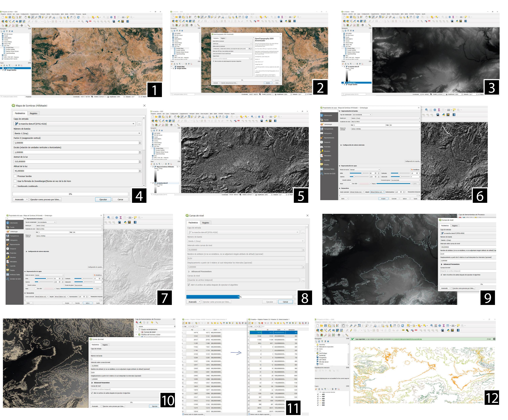Click the Zoom Out magnifier in screenshot 12 toolbar
The width and height of the screenshot is (508, 420).
coord(355,325)
